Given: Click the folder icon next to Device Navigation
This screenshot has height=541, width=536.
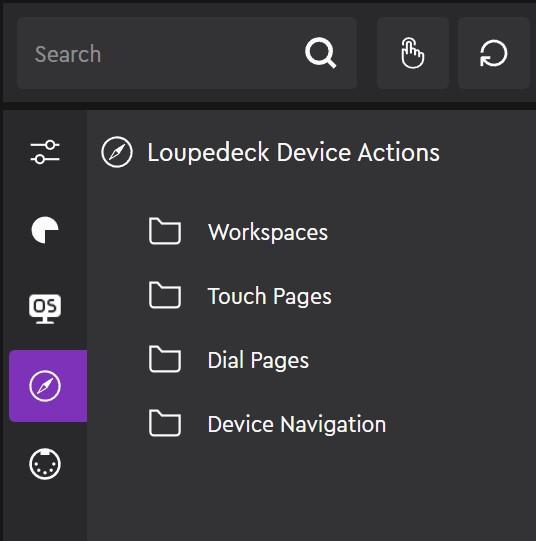Looking at the screenshot, I should [165, 423].
